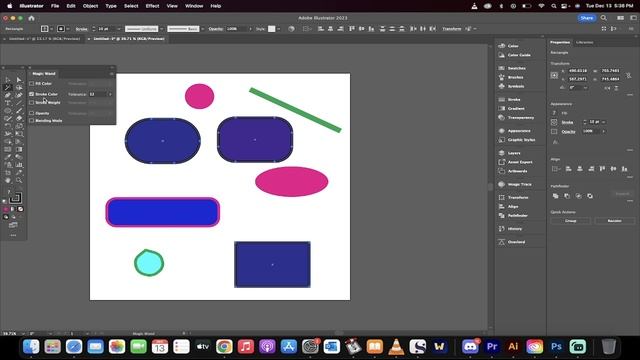Select the Hand tool
Image resolution: width=640 pixels, height=360 pixels.
coord(8,180)
